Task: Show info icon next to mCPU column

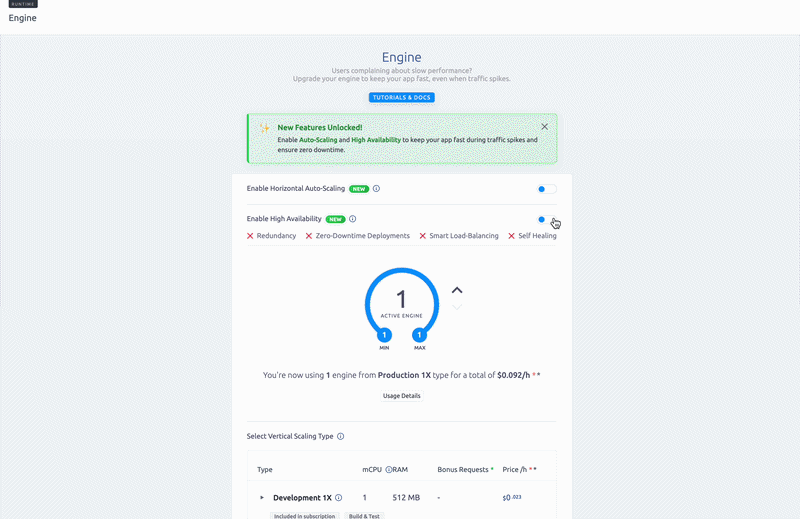Action: [x=388, y=469]
